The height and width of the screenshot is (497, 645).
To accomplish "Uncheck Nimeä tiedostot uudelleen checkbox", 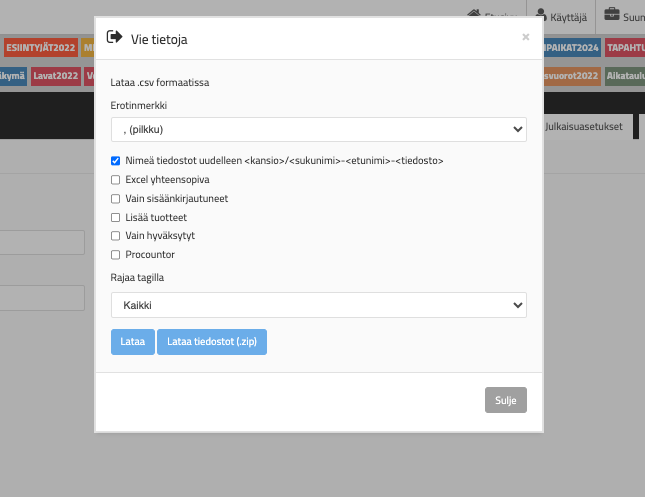I will click(116, 161).
